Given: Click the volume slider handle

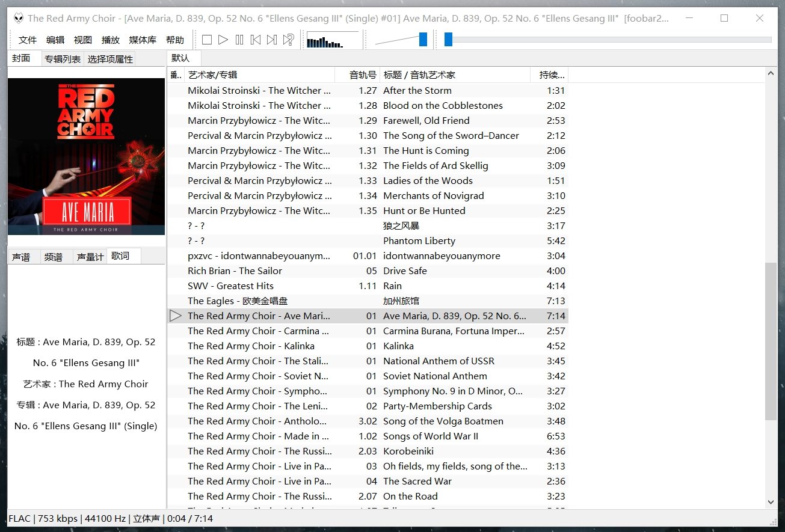Looking at the screenshot, I should click(423, 40).
